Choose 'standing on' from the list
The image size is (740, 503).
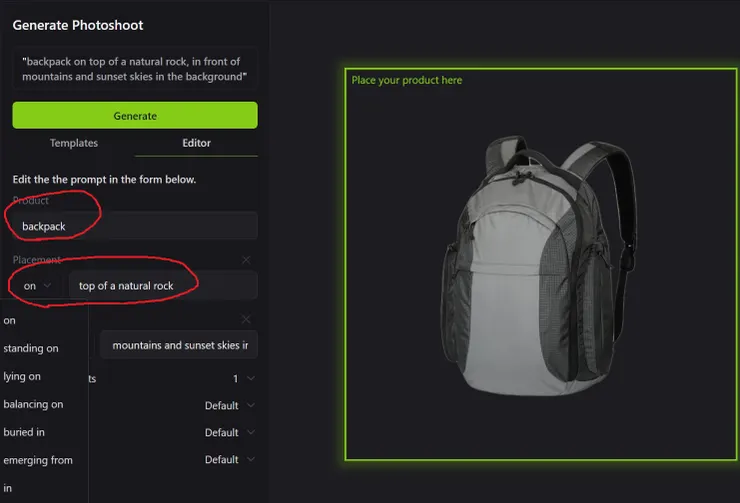pos(31,348)
